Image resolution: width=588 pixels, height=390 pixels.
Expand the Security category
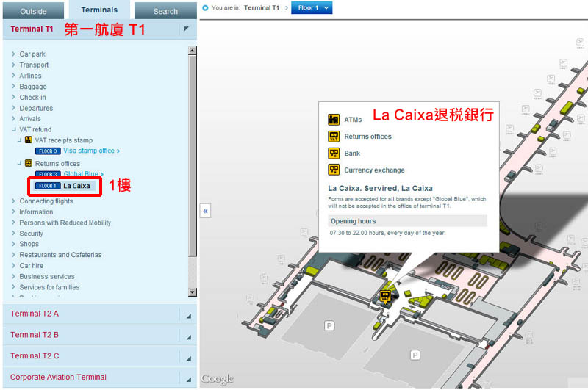pos(31,234)
